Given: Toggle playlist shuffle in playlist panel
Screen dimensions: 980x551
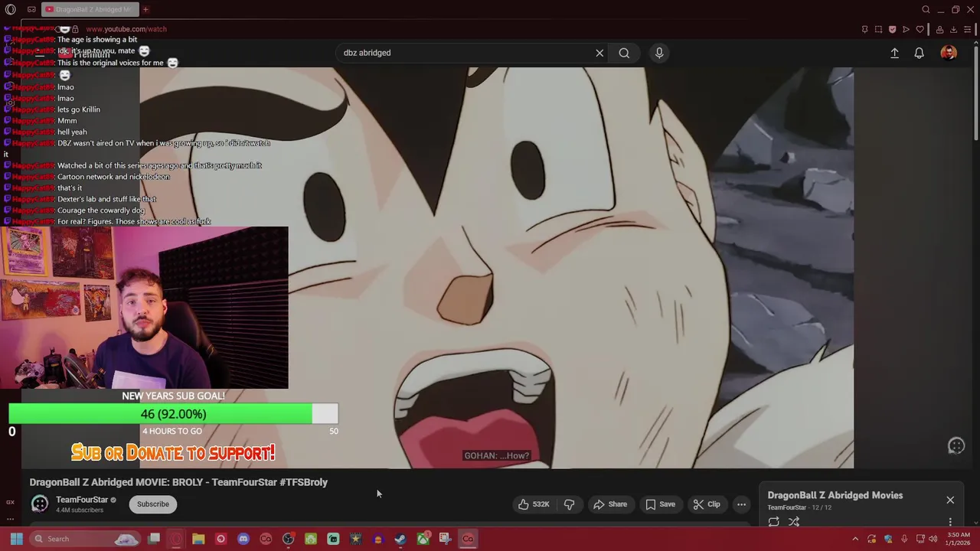Looking at the screenshot, I should 794,522.
